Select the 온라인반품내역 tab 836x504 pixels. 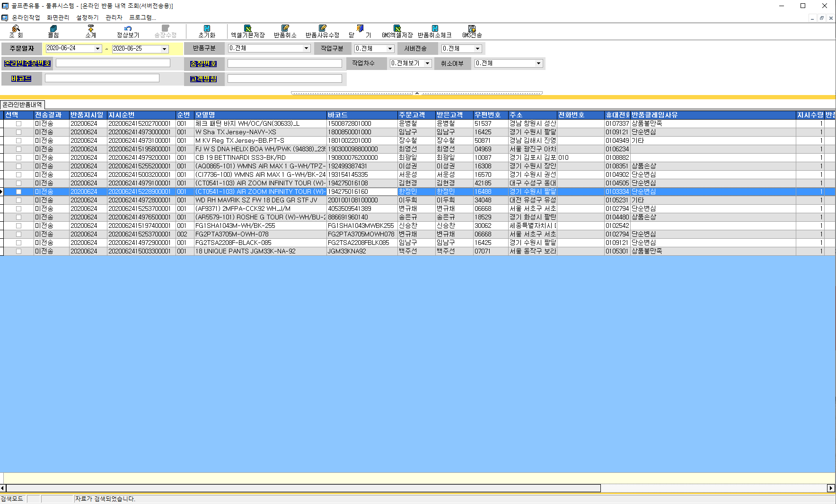coord(22,104)
